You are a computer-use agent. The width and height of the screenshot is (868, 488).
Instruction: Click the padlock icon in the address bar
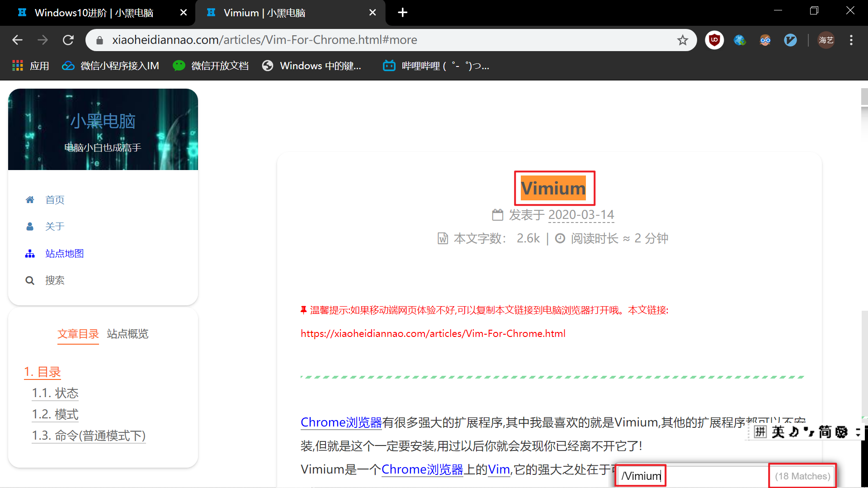[x=99, y=40]
